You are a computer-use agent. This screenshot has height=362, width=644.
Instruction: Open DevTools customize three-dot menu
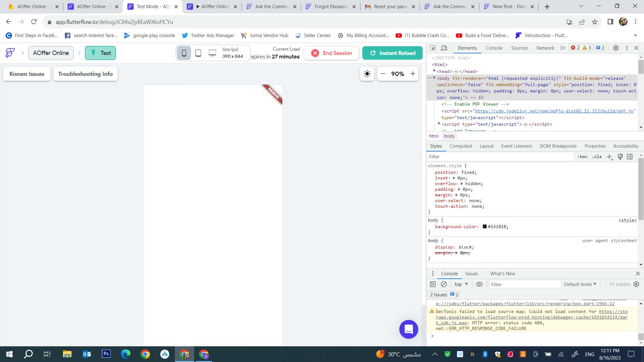[x=627, y=48]
